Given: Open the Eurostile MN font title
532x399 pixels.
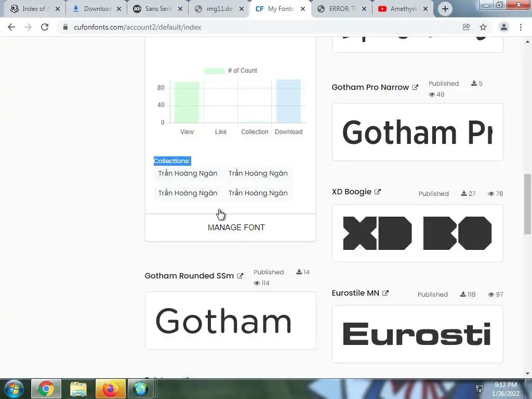Looking at the screenshot, I should [x=355, y=293].
